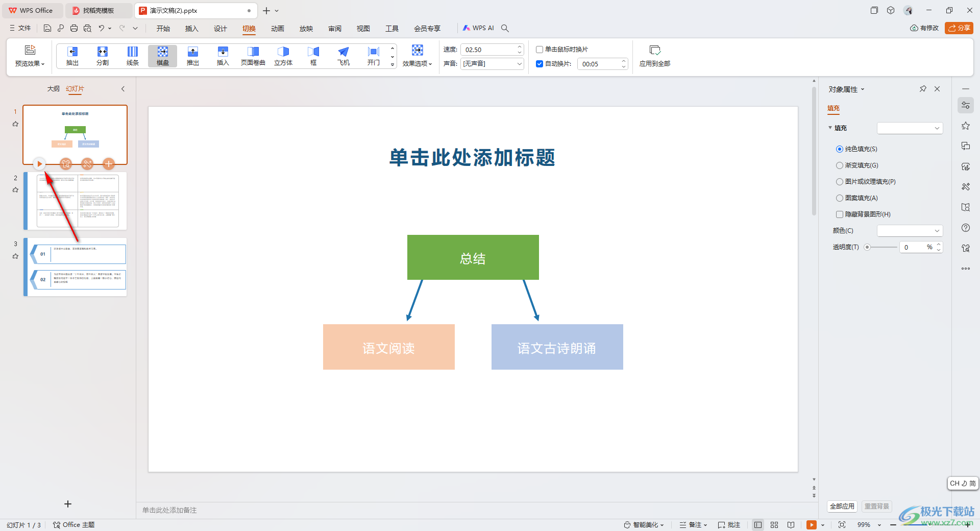Select the 推出 transition effect
This screenshot has height=531, width=980.
click(193, 56)
